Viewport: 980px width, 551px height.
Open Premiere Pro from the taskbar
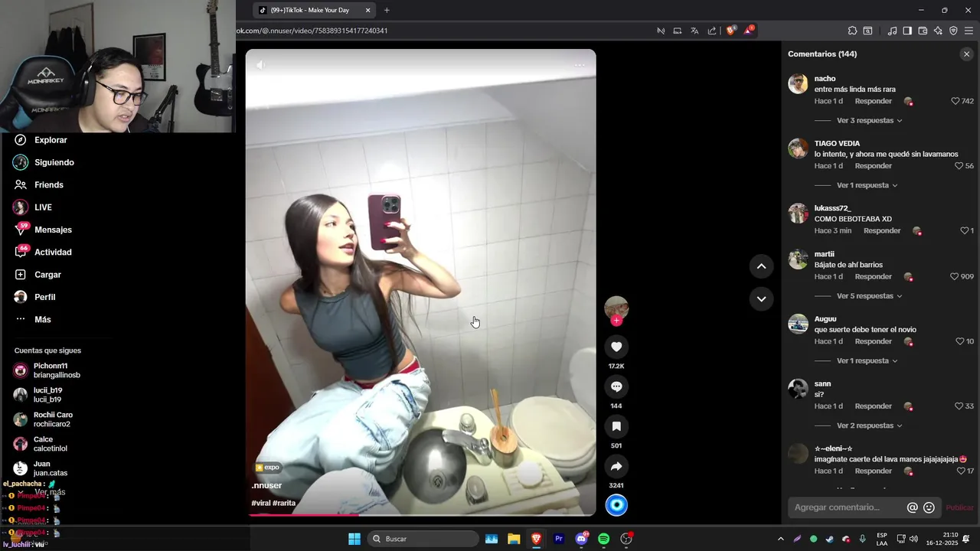tap(559, 539)
